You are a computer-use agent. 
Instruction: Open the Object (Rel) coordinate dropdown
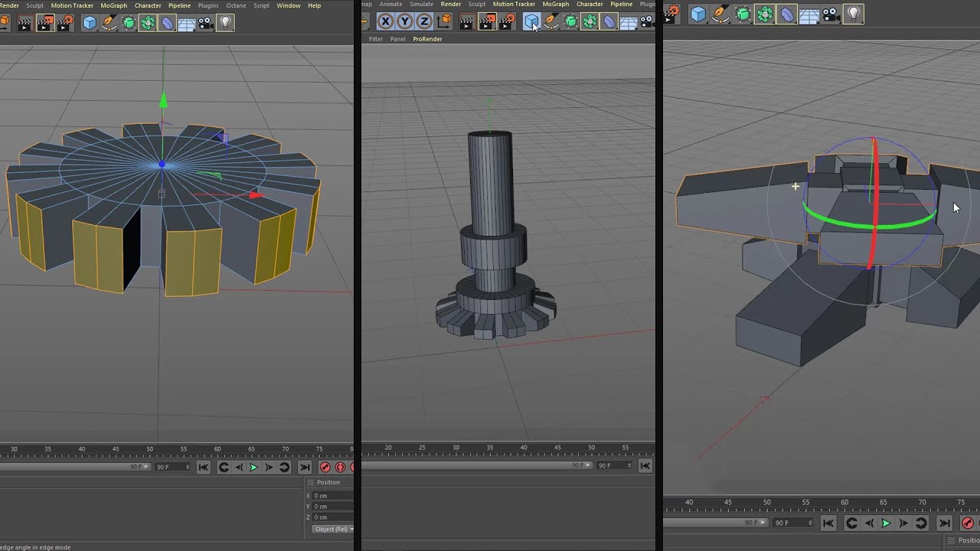coord(332,530)
